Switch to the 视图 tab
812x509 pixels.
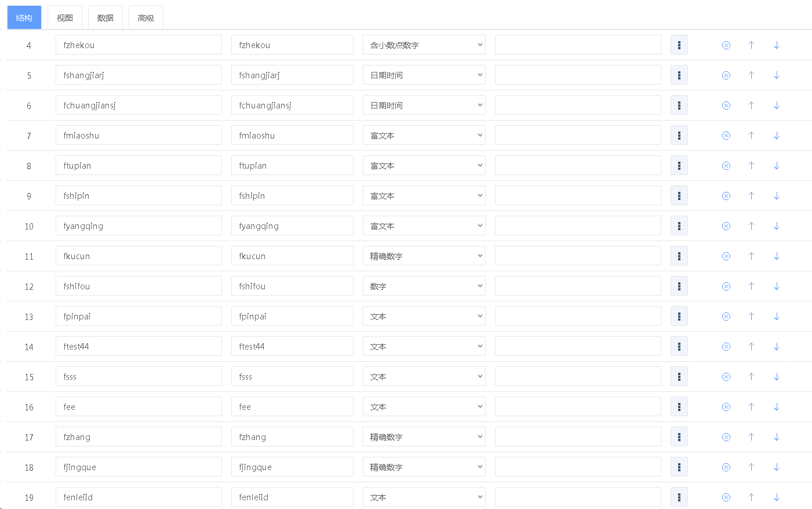pos(65,18)
